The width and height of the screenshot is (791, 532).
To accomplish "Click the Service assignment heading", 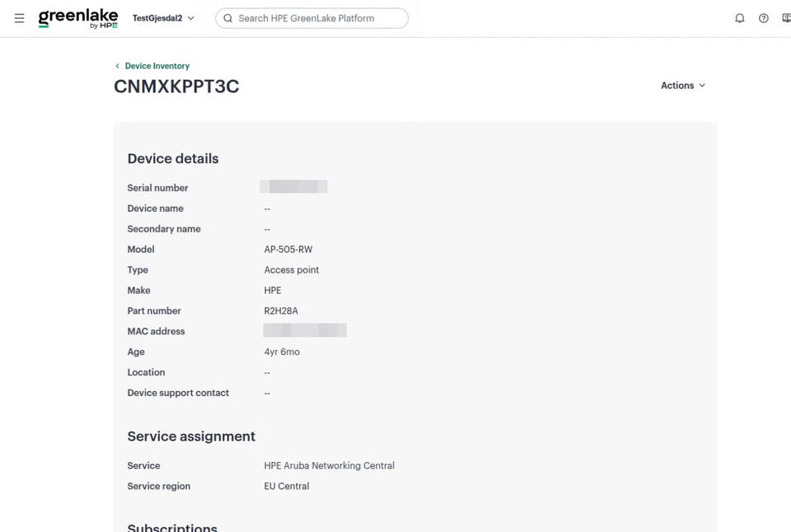I will [191, 436].
